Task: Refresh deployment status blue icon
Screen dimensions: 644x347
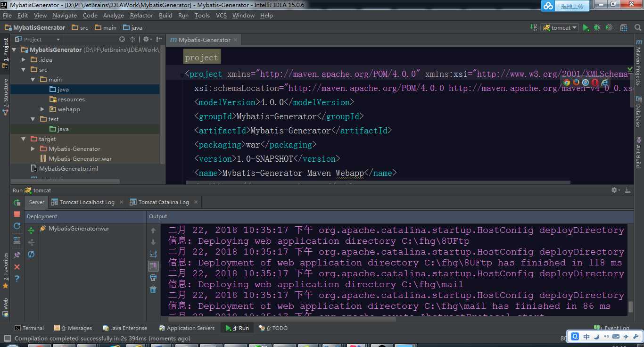Action: (31, 254)
